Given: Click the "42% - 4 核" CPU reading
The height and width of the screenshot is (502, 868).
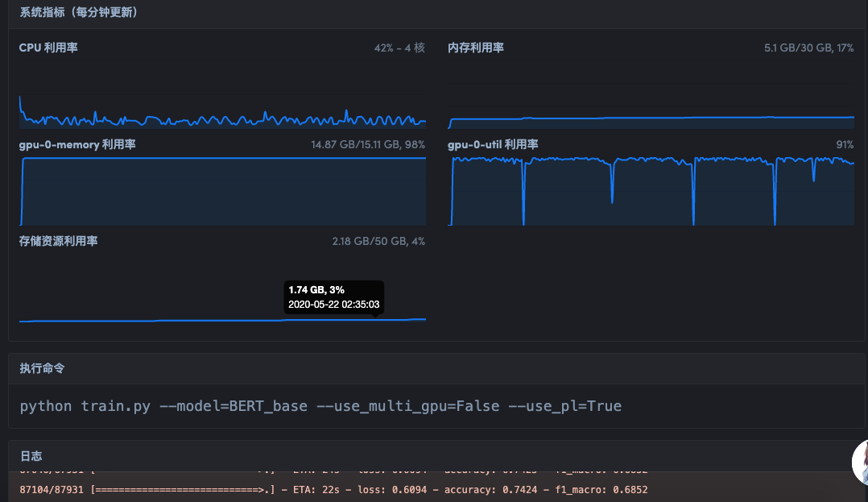Looking at the screenshot, I should [x=399, y=48].
